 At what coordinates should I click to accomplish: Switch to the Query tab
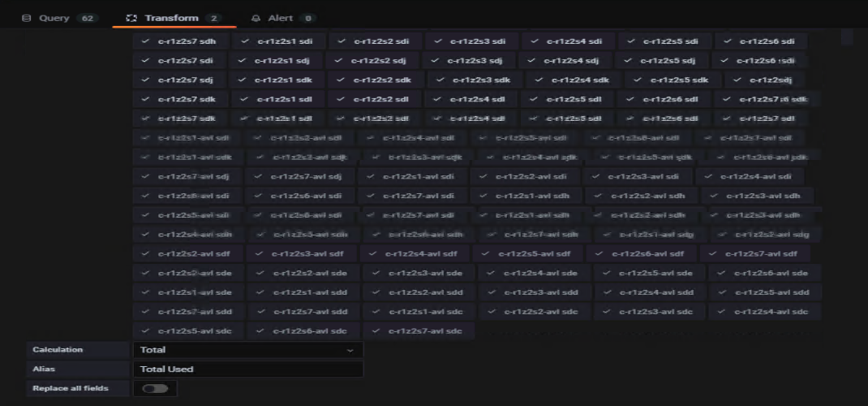[x=60, y=19]
